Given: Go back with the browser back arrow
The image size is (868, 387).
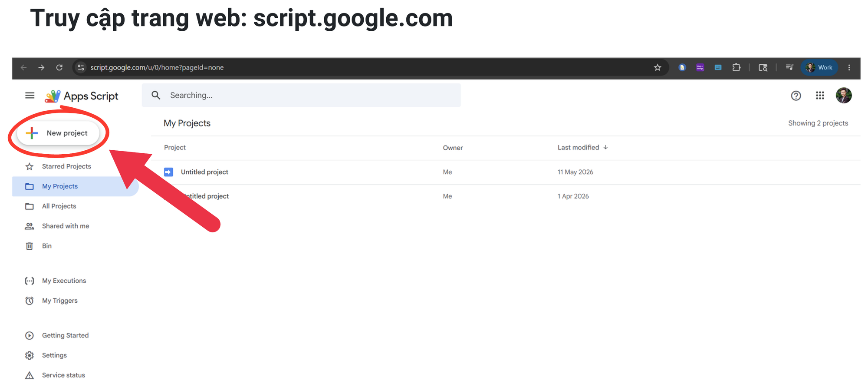Looking at the screenshot, I should 24,67.
